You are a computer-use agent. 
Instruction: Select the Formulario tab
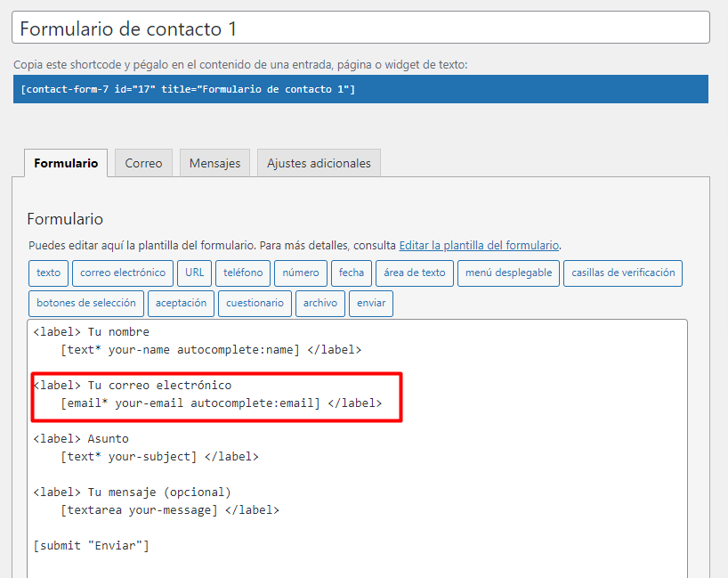pos(66,163)
